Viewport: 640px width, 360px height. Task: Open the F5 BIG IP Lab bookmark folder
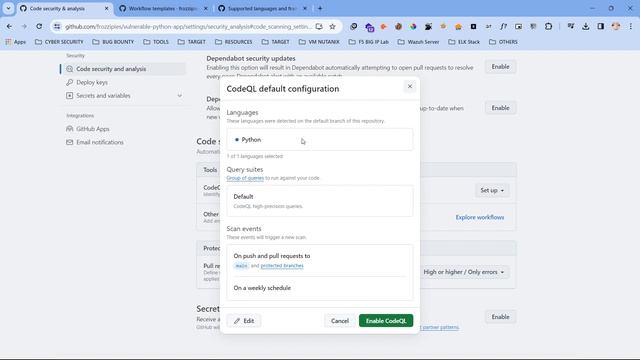369,42
